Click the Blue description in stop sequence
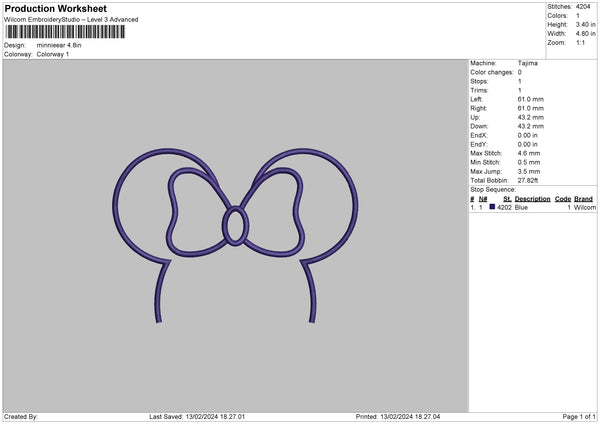The height and width of the screenshot is (424, 600). (x=521, y=207)
